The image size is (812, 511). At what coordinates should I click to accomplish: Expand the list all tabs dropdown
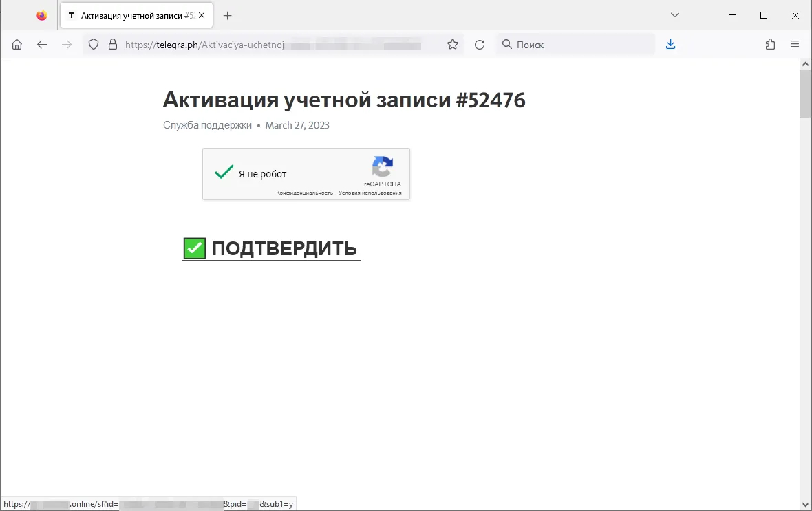[675, 15]
